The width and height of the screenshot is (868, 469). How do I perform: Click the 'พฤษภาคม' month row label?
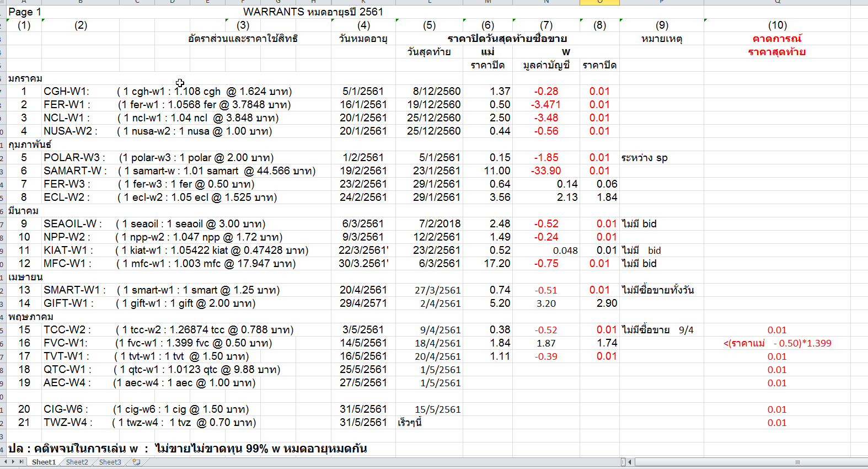tap(31, 316)
